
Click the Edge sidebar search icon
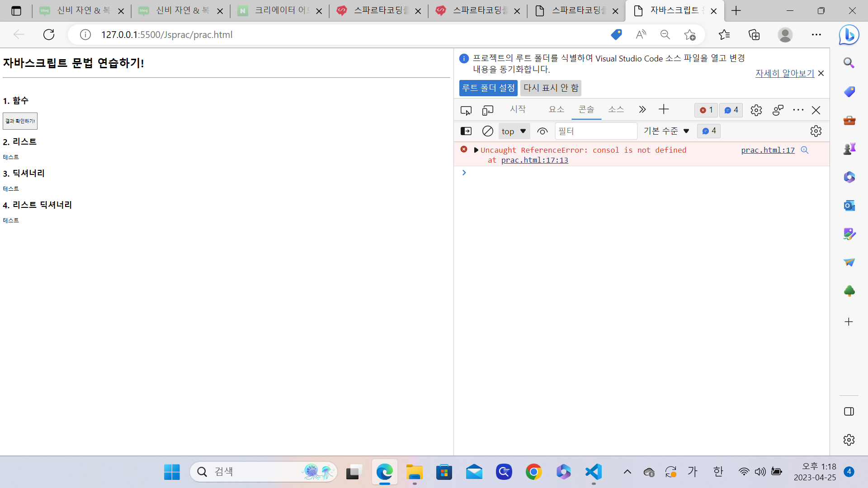849,63
